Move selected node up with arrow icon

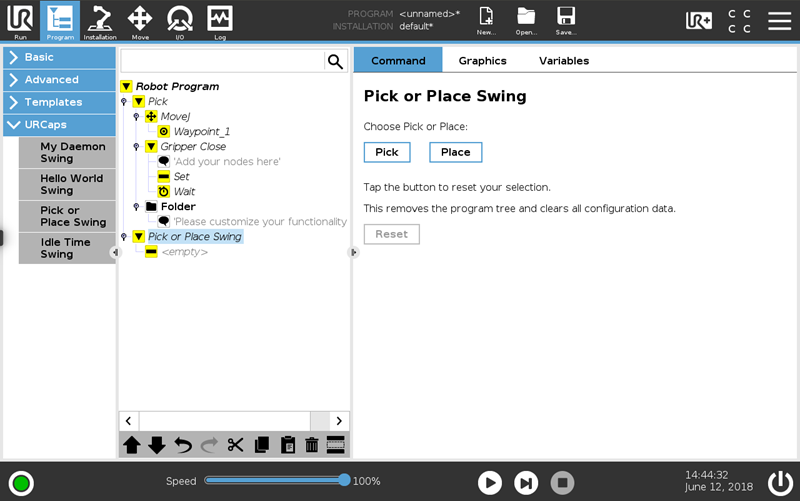tap(132, 445)
